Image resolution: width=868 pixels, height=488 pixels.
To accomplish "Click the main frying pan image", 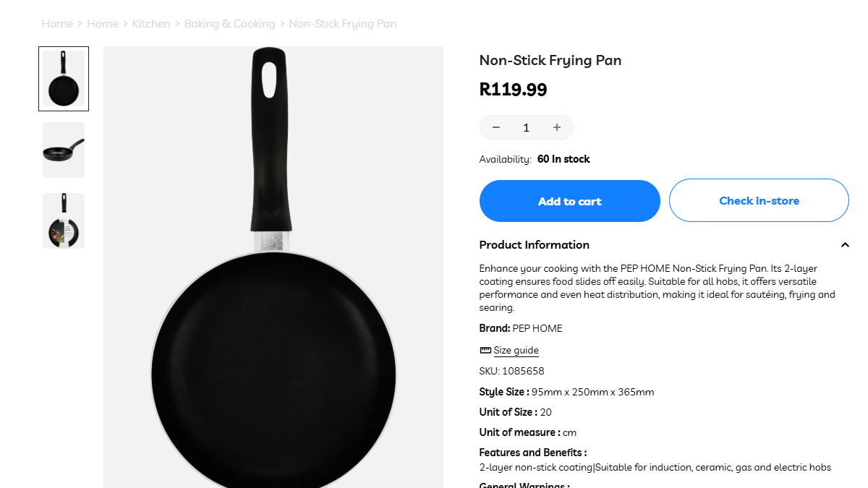I will (x=273, y=289).
